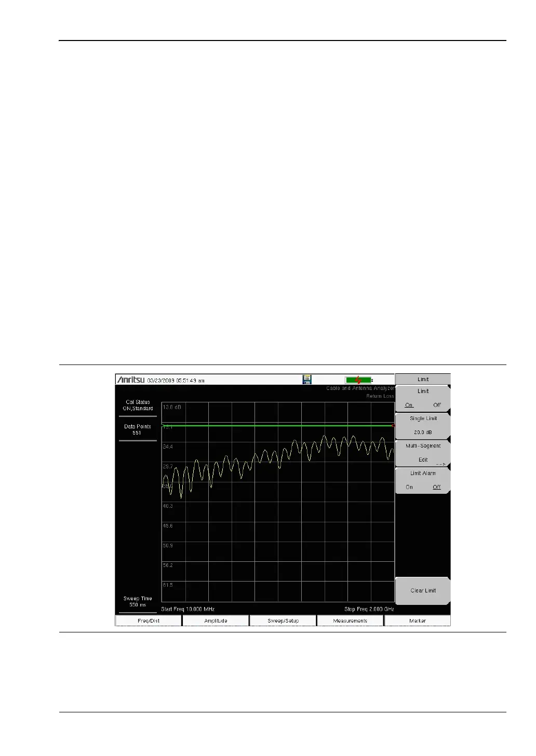
Task: Click the 50.9 scale label
Action: pos(168,545)
